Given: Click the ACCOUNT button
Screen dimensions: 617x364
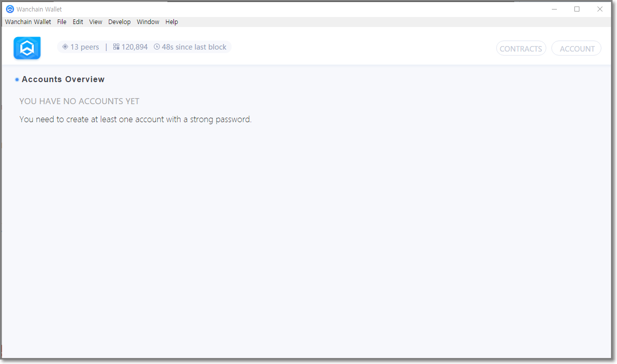Looking at the screenshot, I should [577, 49].
